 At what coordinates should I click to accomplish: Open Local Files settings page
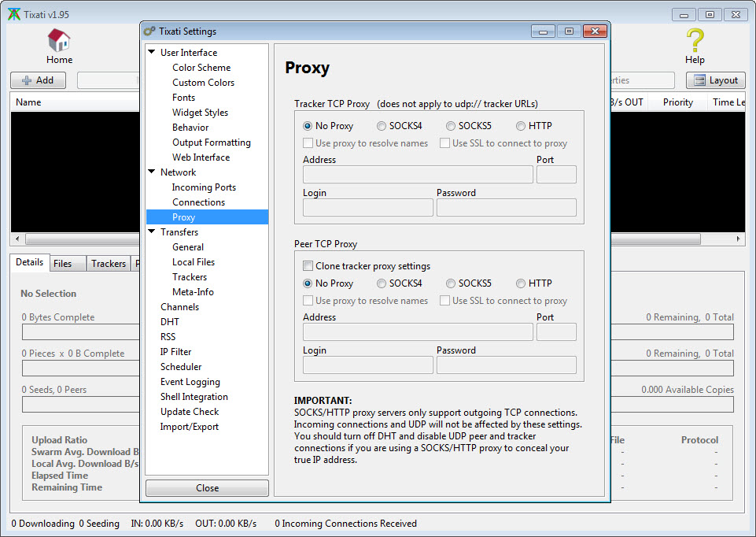pyautogui.click(x=194, y=262)
